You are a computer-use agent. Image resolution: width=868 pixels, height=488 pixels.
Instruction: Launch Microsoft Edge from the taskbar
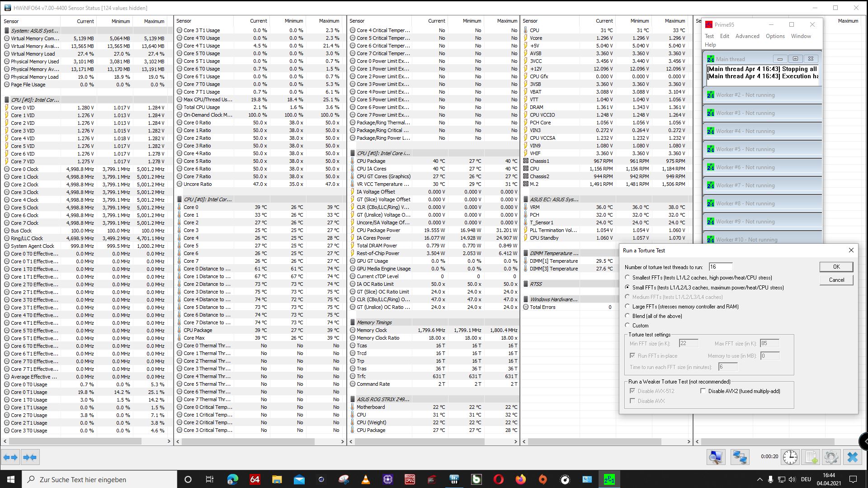(232, 479)
